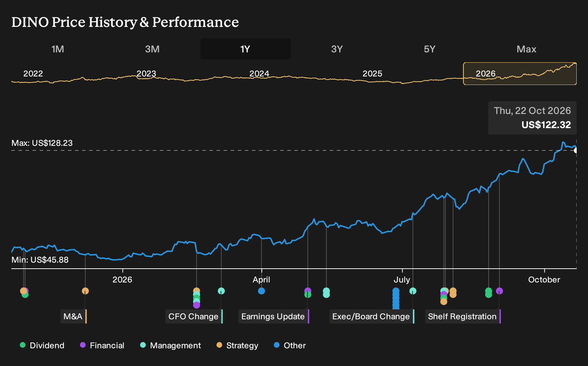Click 2022 on the overview timeline
Screen dimensions: 588x366
(x=33, y=74)
